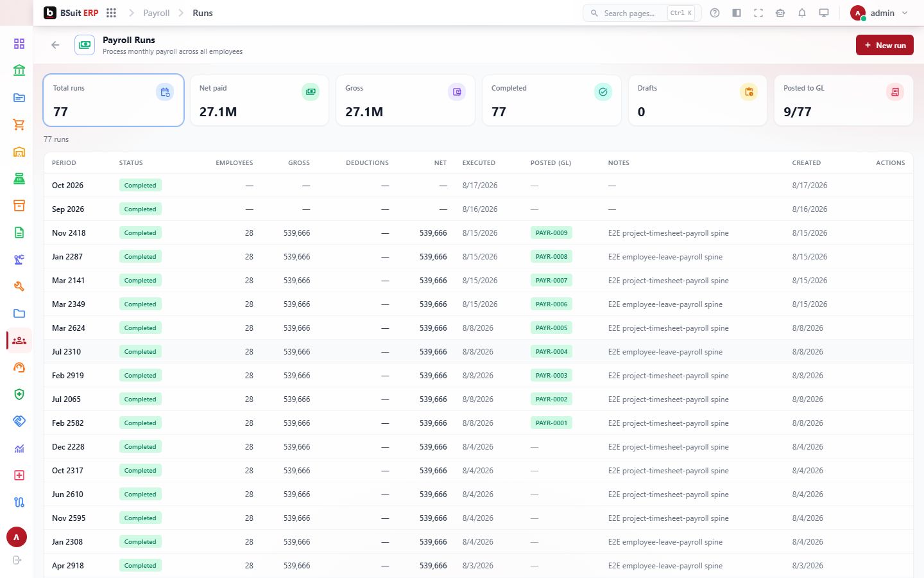The height and width of the screenshot is (578, 924).
Task: Open the blue folder sidebar module
Action: (19, 313)
